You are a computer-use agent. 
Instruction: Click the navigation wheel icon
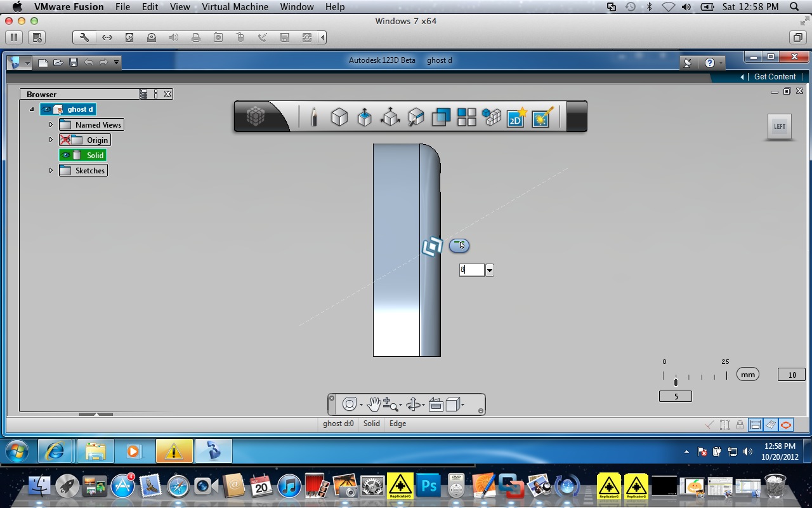pos(349,404)
